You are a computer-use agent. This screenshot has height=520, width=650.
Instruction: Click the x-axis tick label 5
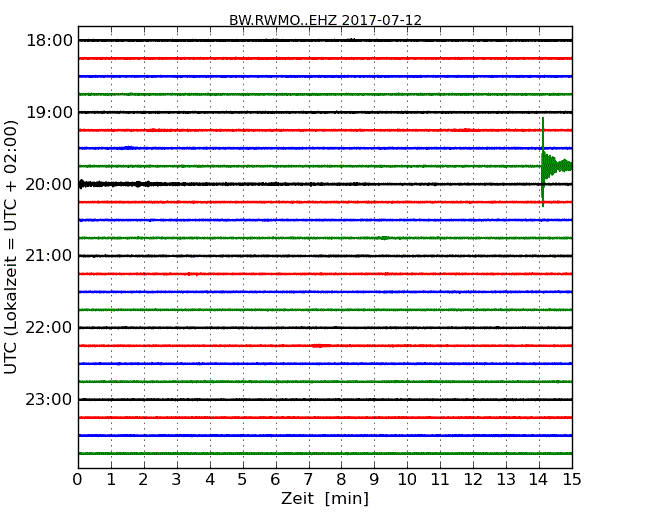243,480
